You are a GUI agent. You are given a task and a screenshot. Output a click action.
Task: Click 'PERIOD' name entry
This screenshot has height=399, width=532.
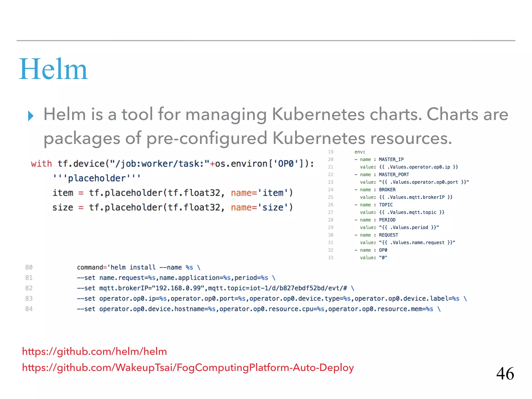387,220
